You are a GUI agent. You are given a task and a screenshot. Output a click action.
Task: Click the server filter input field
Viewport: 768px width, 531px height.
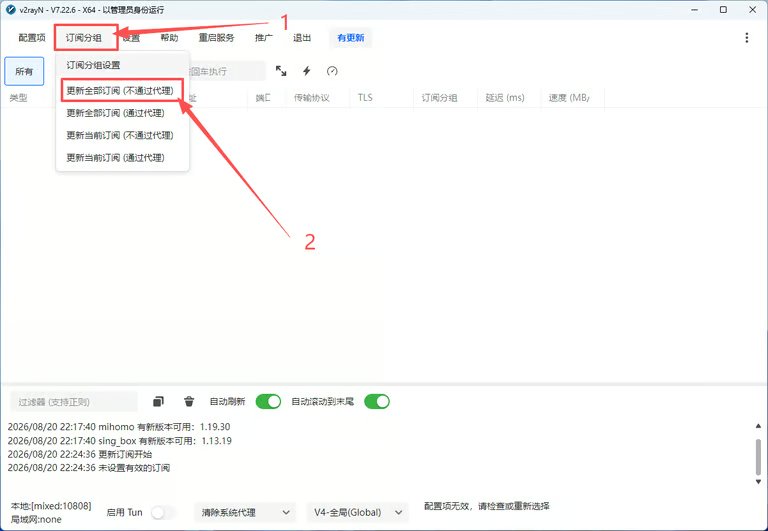(x=227, y=72)
